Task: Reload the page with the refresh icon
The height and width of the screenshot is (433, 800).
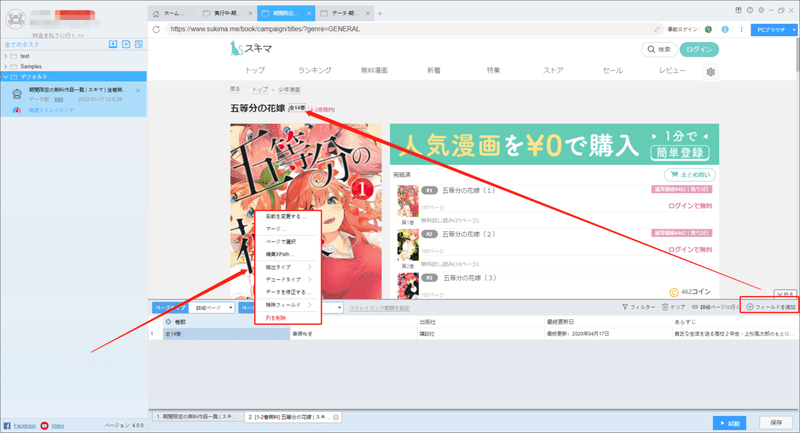Action: coord(156,30)
